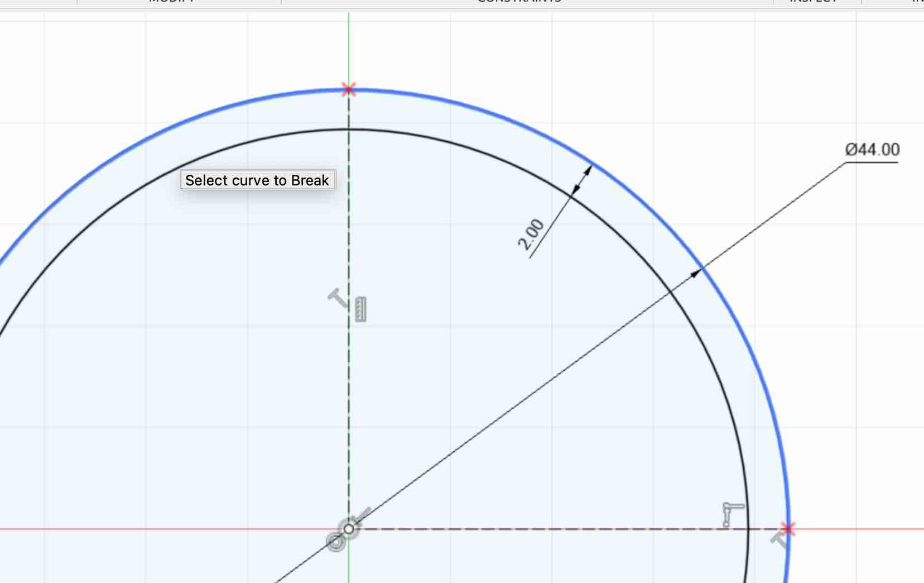
Task: Select the perpendicular constraint icon below the right red X point
Action: point(779,540)
